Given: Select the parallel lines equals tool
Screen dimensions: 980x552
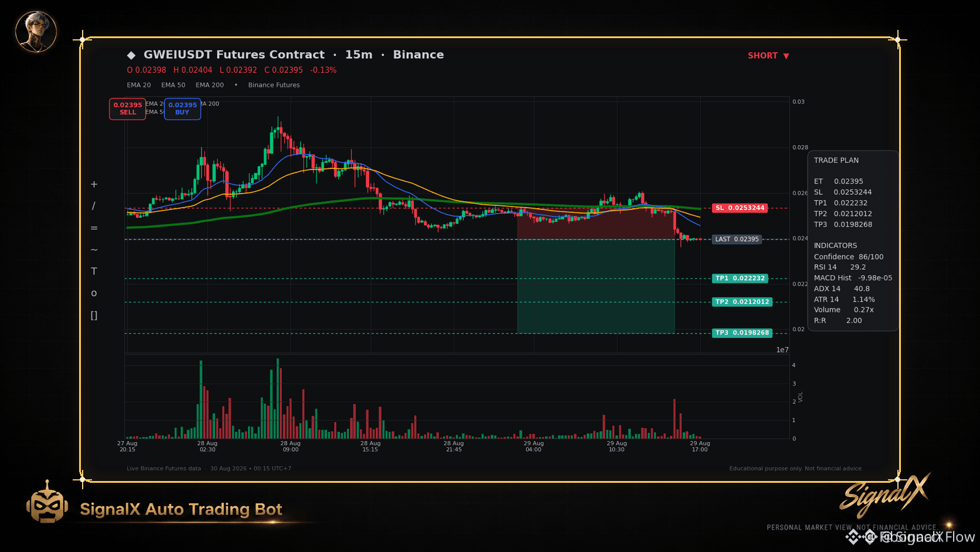Looking at the screenshot, I should 94,228.
